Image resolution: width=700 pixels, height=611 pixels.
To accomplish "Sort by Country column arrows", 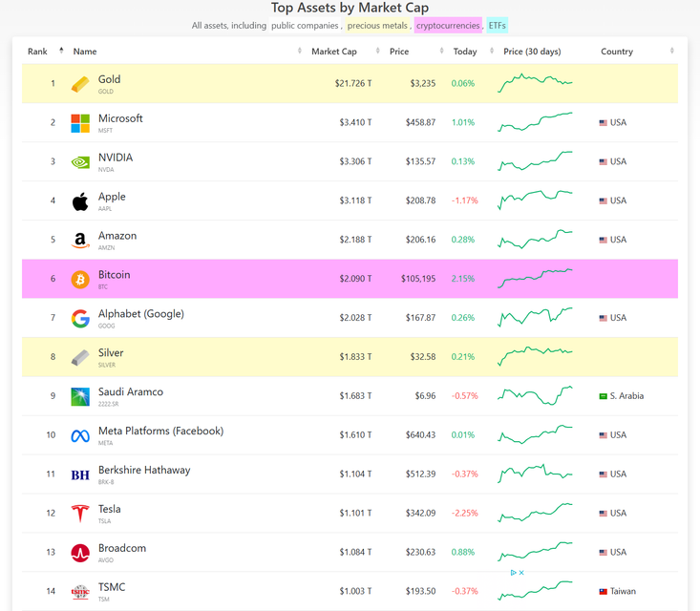I will [x=672, y=51].
